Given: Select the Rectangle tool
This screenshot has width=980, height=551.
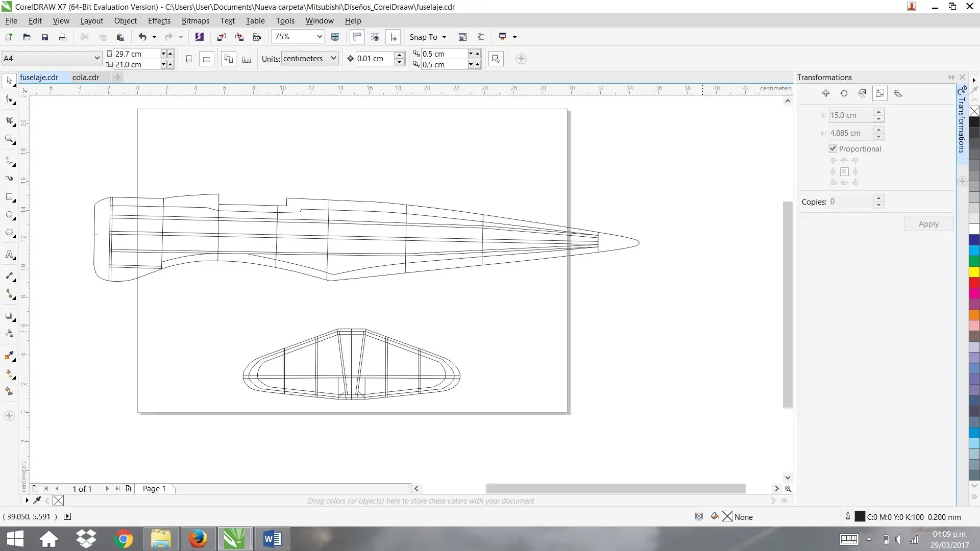Looking at the screenshot, I should [x=9, y=197].
